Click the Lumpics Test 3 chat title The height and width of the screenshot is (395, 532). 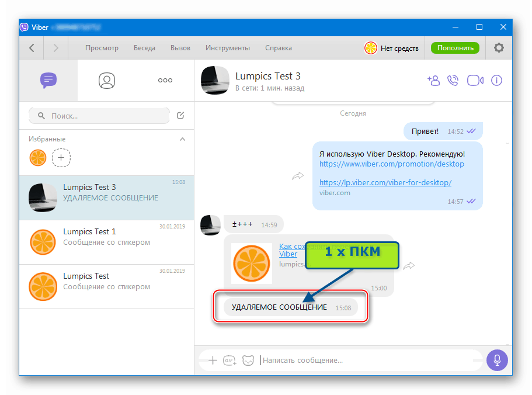[x=268, y=76]
